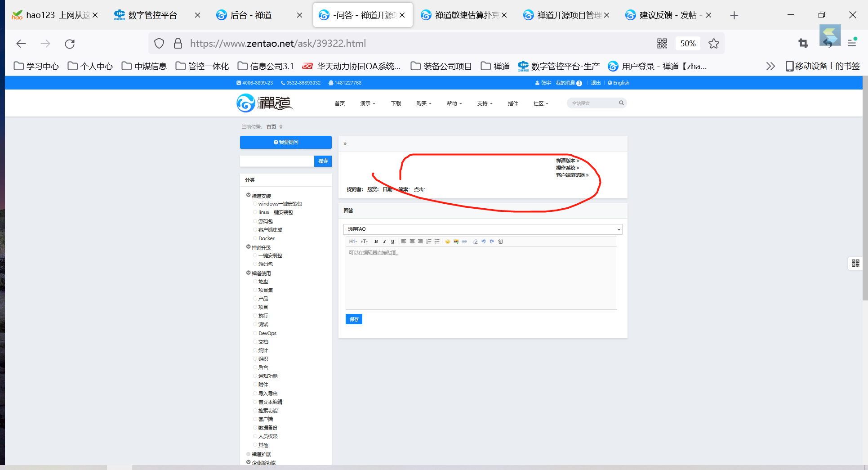Align editor text to the left
Viewport: 868px width, 470px height.
point(404,242)
